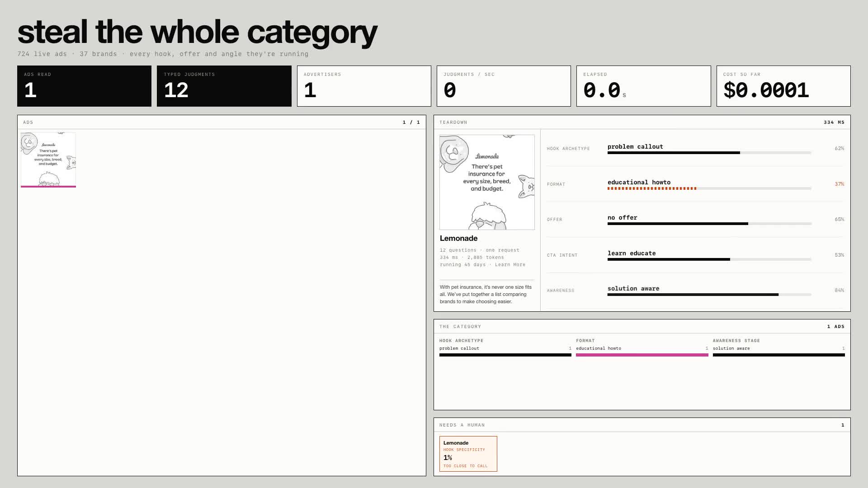Click the pink educational howto category bar
The width and height of the screenshot is (868, 488).
(642, 355)
